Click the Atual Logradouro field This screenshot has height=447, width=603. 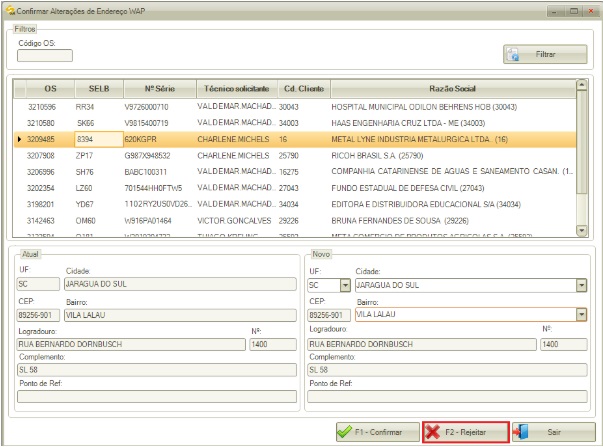[x=131, y=344]
